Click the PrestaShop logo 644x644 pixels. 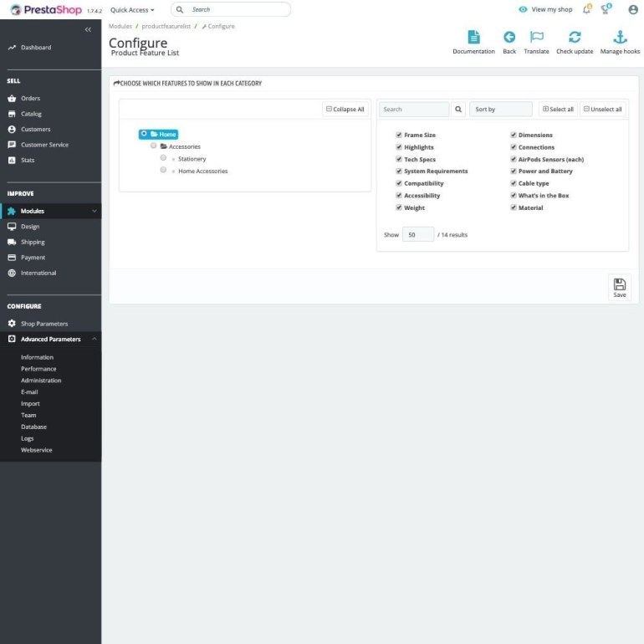point(46,10)
